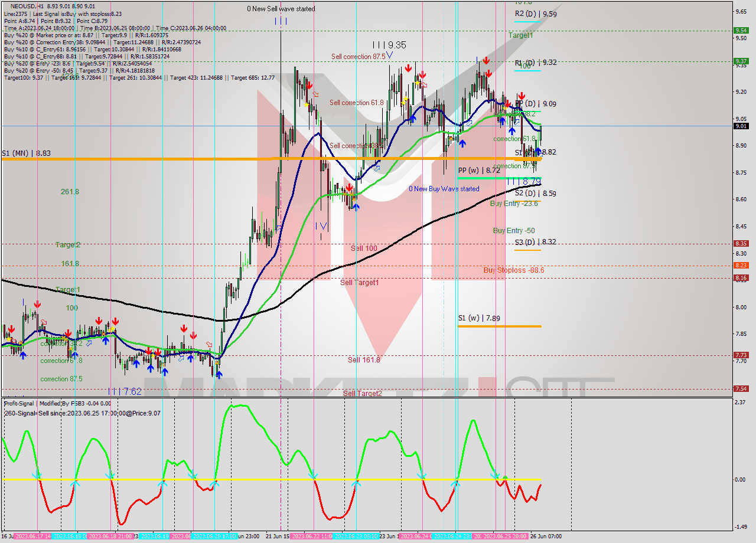
Task: Click the 'Buy Entry -50' label
Action: coord(514,231)
